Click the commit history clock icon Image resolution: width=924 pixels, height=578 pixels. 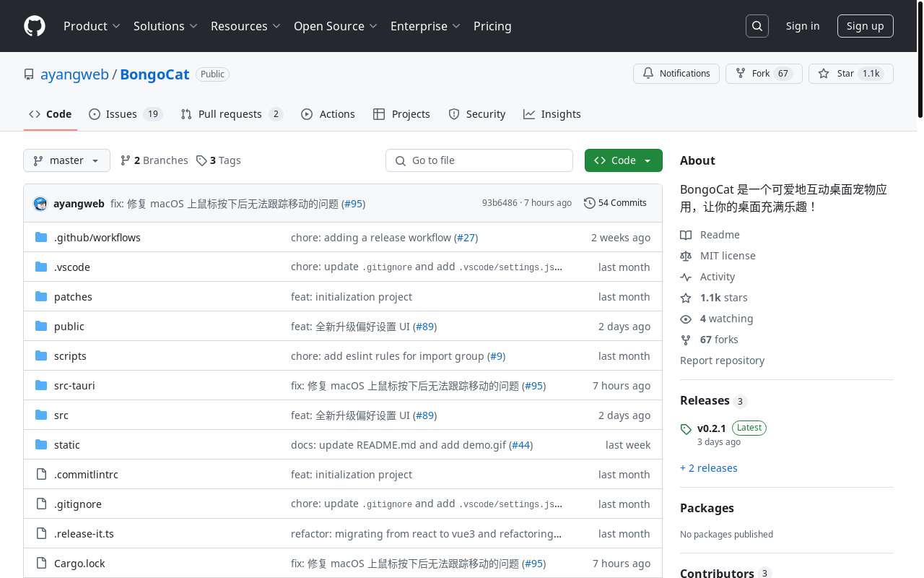(x=589, y=203)
